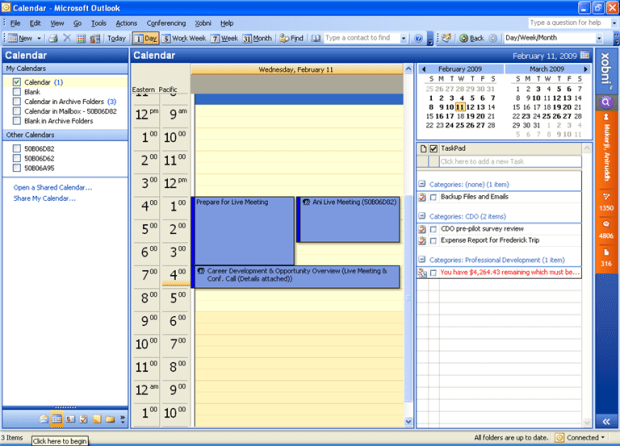Go to previous month in date navigator
Image resolution: width=620 pixels, height=446 pixels.
[424, 69]
